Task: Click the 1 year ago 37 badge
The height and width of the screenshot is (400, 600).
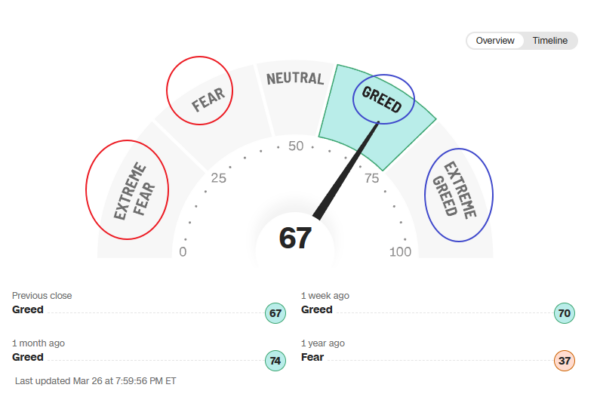Action: 564,361
